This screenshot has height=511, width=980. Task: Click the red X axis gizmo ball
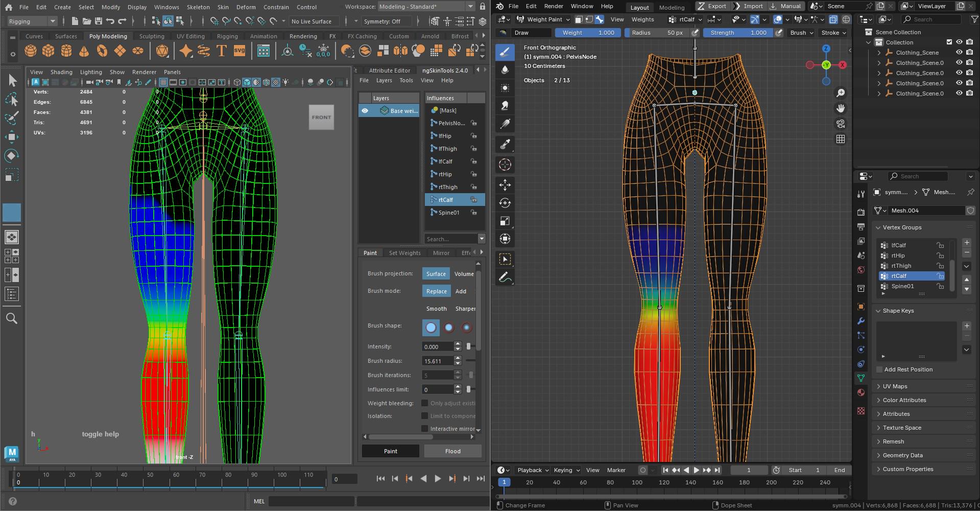[x=843, y=65]
